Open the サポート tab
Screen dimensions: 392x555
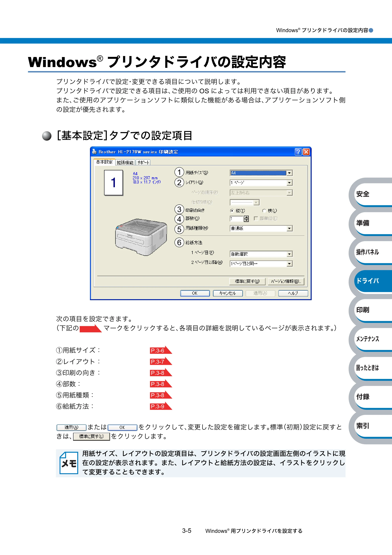(143, 163)
